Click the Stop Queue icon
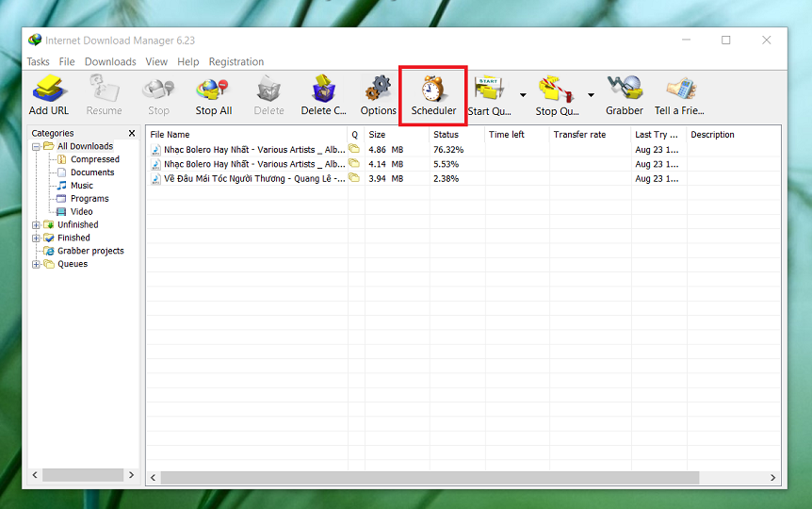This screenshot has height=509, width=812. click(556, 90)
